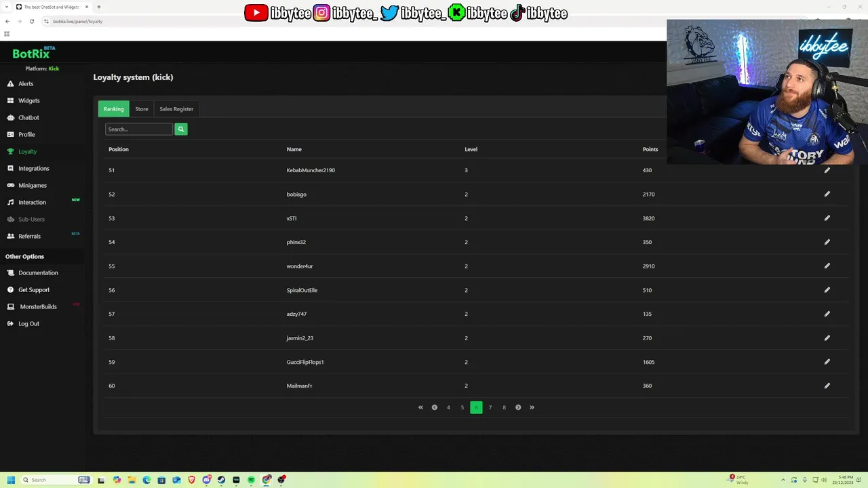The height and width of the screenshot is (488, 868).
Task: Click the Name column header
Action: (x=294, y=149)
